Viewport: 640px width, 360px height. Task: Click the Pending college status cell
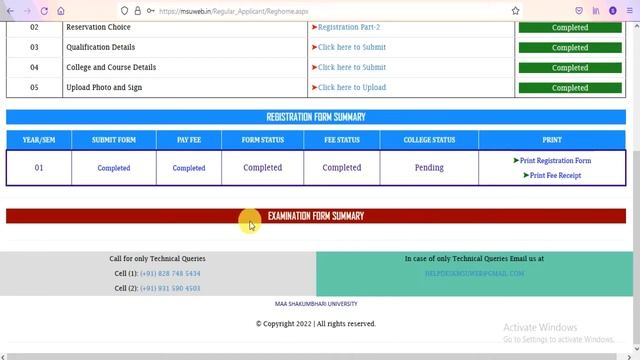click(429, 167)
